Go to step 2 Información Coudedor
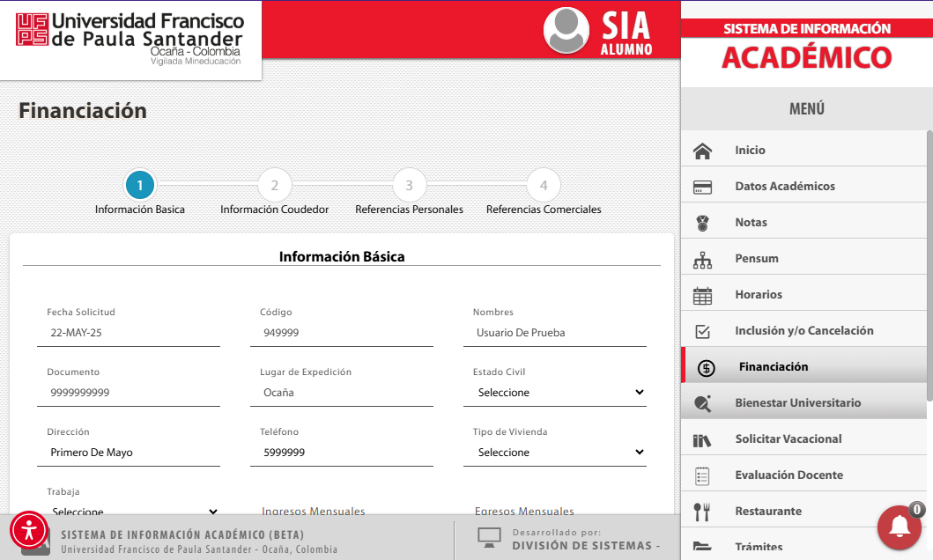 click(274, 185)
